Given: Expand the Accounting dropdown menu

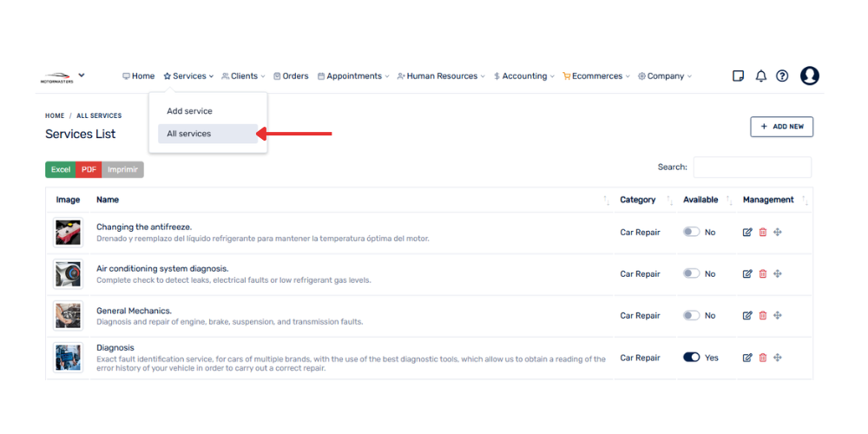Looking at the screenshot, I should 524,76.
